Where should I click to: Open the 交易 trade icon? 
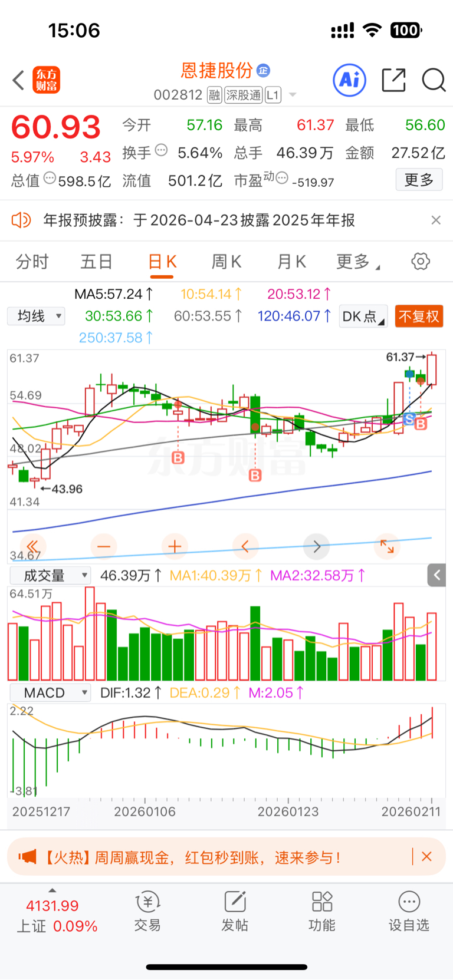147,912
